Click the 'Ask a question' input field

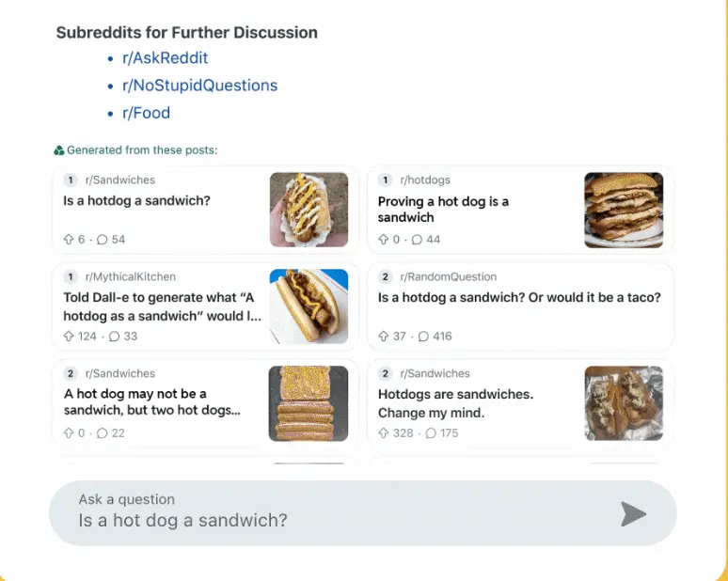click(x=329, y=512)
